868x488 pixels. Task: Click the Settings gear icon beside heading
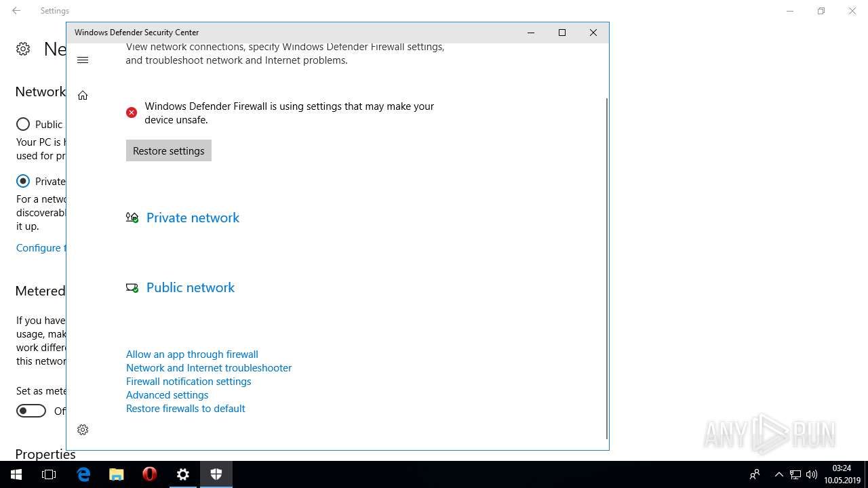23,49
